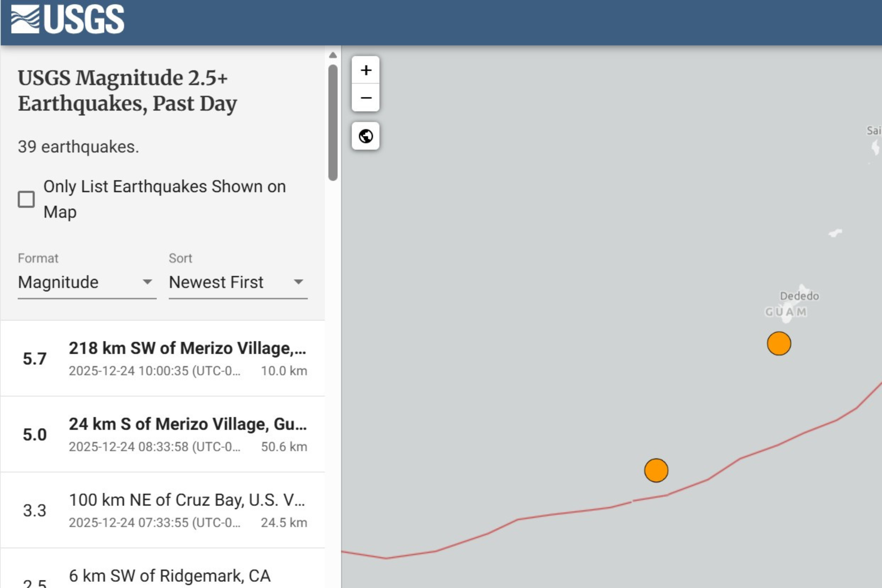
Task: Click the Dededo label on the map
Action: (x=799, y=296)
